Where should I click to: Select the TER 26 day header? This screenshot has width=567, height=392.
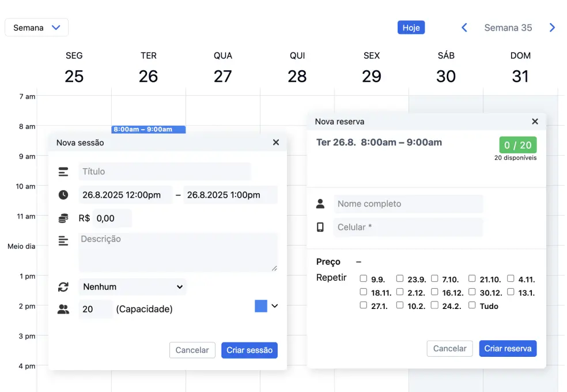[148, 67]
